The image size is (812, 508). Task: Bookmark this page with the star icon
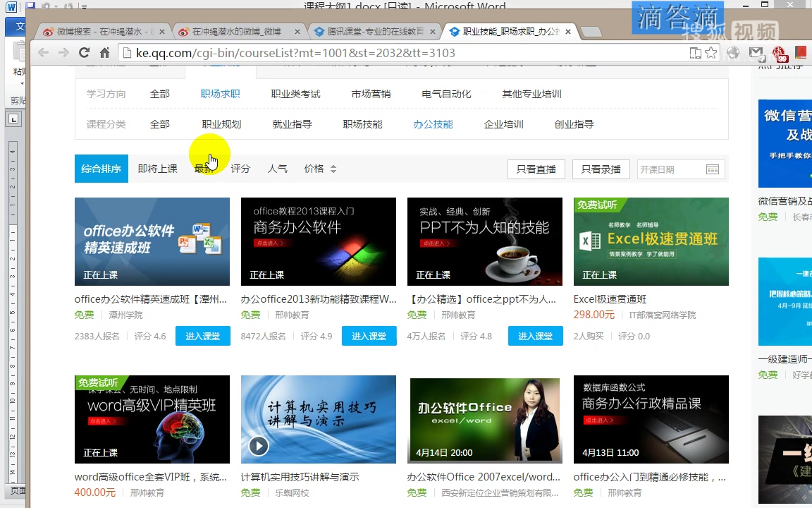pyautogui.click(x=711, y=53)
